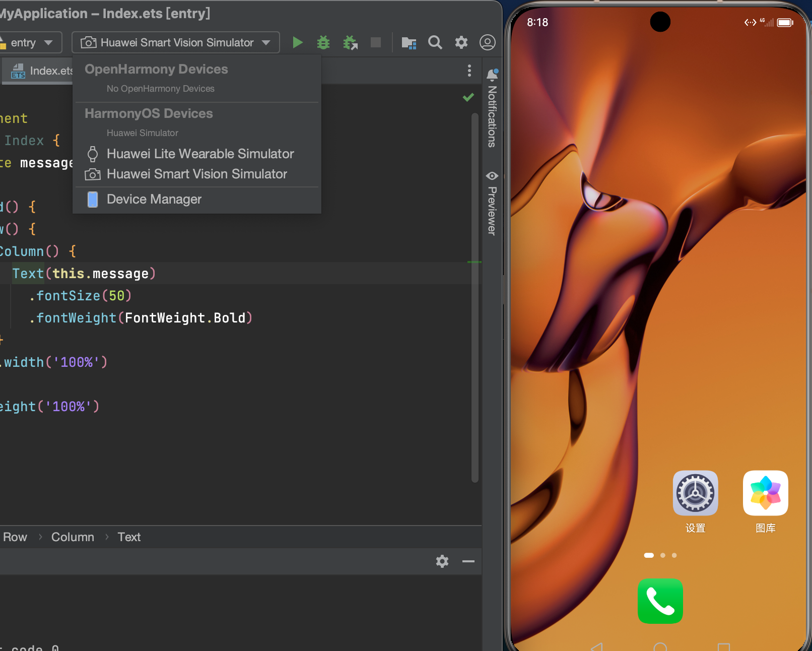This screenshot has width=812, height=651.
Task: Click the .fontWeight(FontWeight.Bold) line
Action: click(x=141, y=318)
